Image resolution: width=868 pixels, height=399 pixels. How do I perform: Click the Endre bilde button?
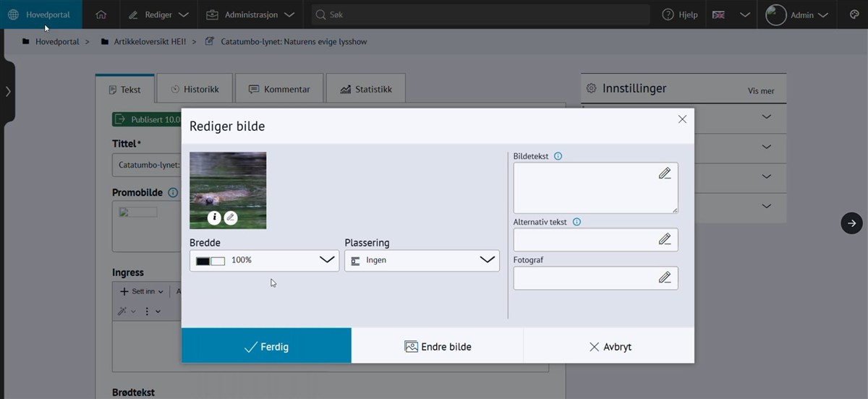click(x=438, y=346)
